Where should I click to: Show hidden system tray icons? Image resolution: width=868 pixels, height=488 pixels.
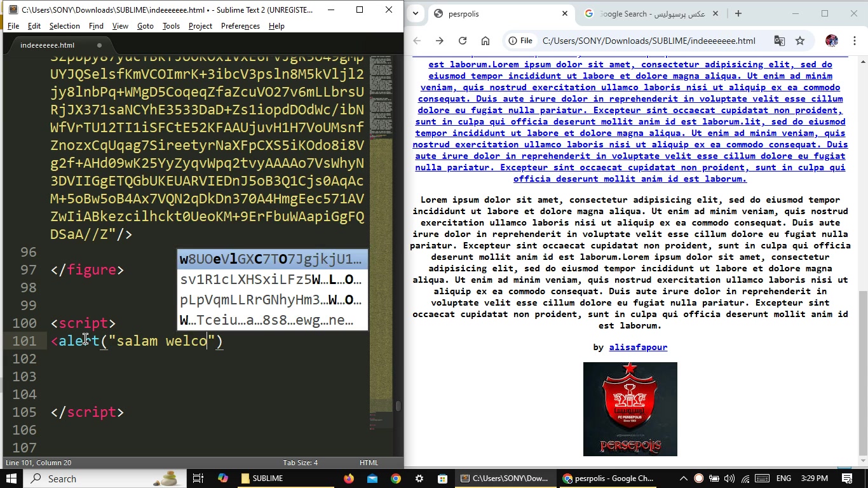(684, 478)
